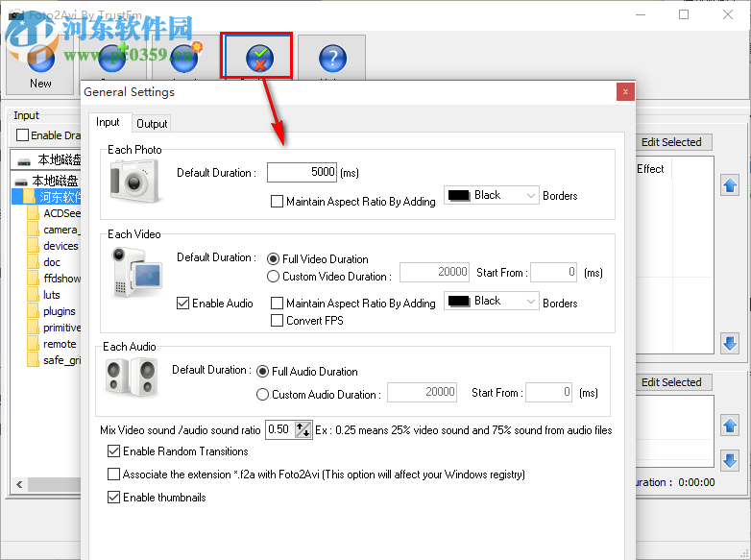
Task: Click upper move-down arrow beside Effect list
Action: 730,344
